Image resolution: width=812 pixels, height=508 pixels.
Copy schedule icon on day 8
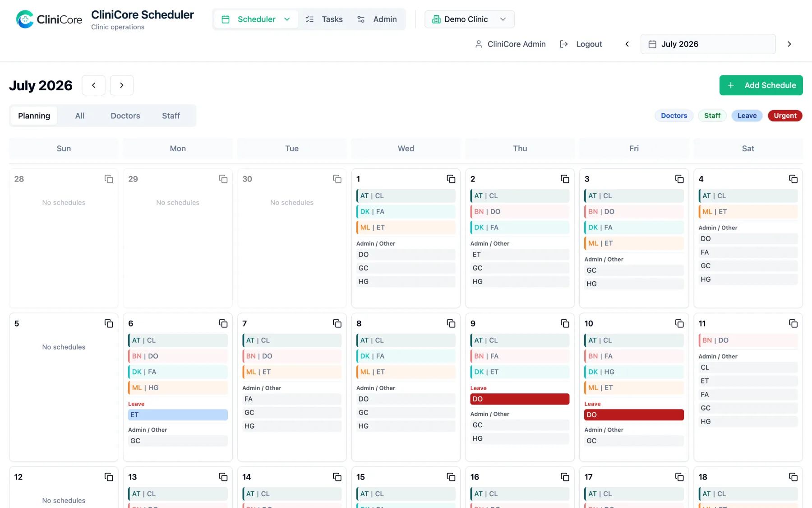pos(451,323)
